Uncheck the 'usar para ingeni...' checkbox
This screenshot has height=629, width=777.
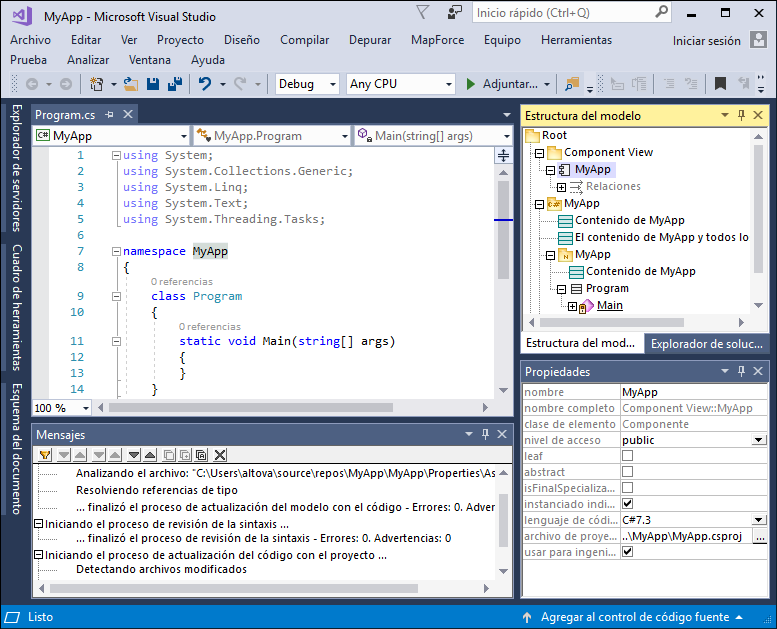pos(627,552)
